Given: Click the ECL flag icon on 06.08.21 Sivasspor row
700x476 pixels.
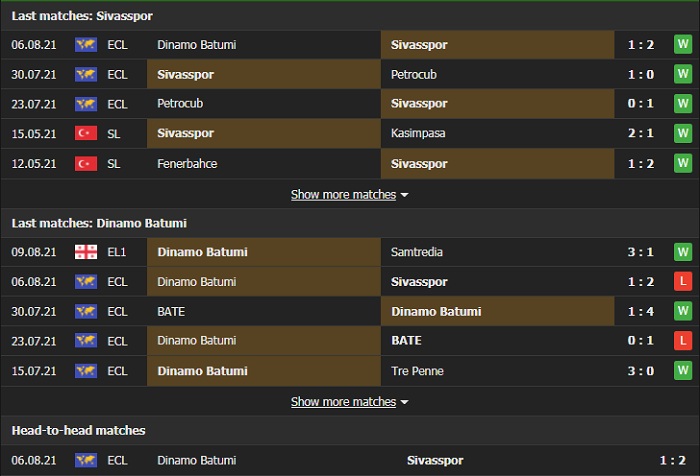Looking at the screenshot, I should point(86,45).
